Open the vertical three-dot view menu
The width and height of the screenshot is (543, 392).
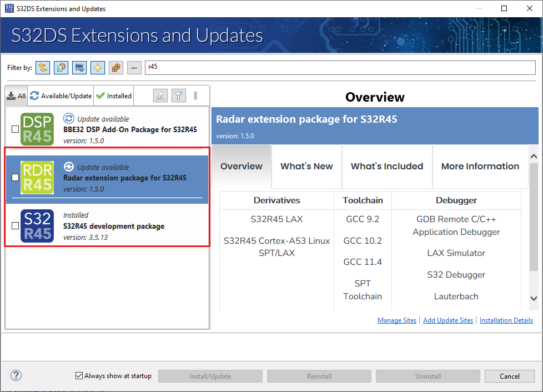point(195,95)
